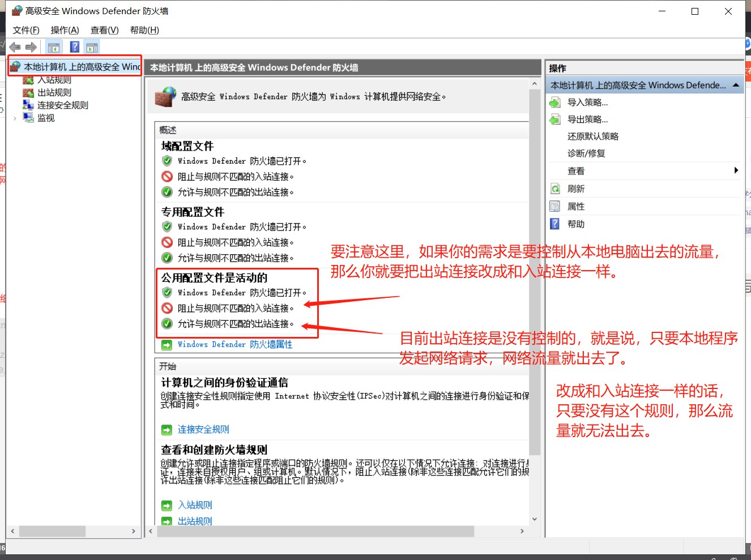Click the center pane vertical scrollbar thumb

point(535,272)
